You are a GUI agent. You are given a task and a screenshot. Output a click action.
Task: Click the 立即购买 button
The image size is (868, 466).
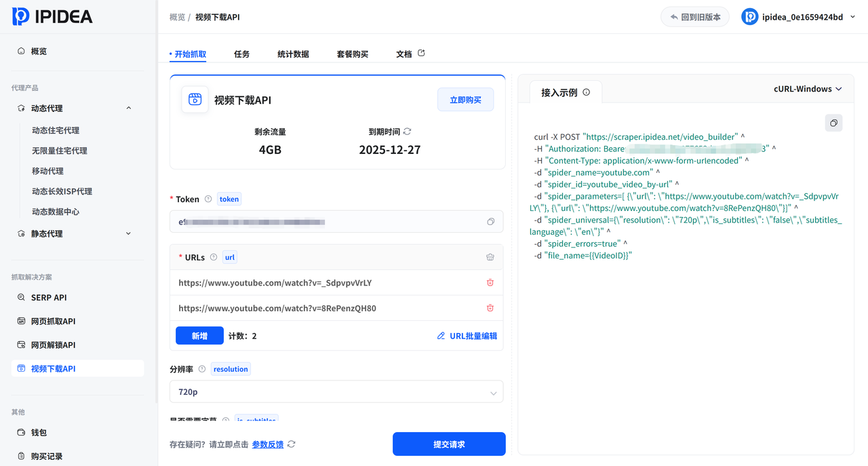[465, 100]
